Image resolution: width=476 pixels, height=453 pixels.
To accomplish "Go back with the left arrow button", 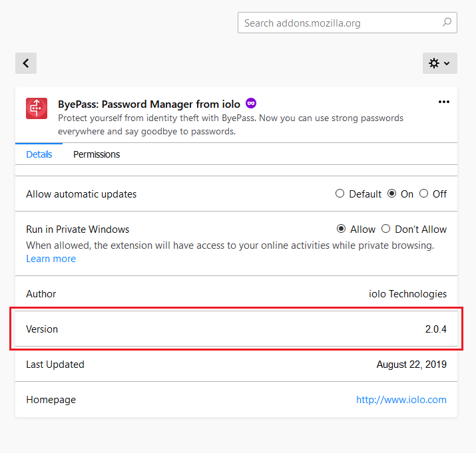I will click(x=26, y=63).
